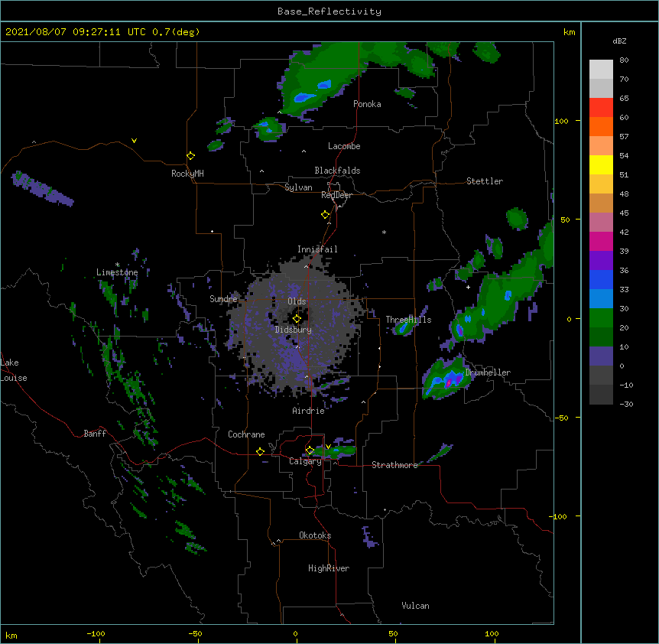Click the Olds town label

[x=297, y=301]
